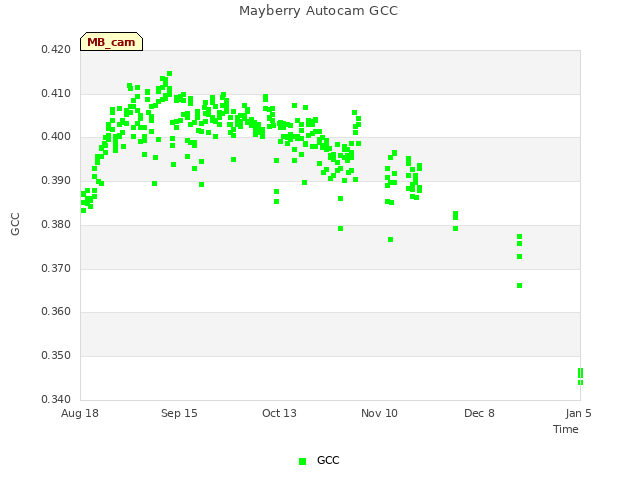The width and height of the screenshot is (640, 480).
Task: Click the vertical GCC axis title
Action: [15, 224]
